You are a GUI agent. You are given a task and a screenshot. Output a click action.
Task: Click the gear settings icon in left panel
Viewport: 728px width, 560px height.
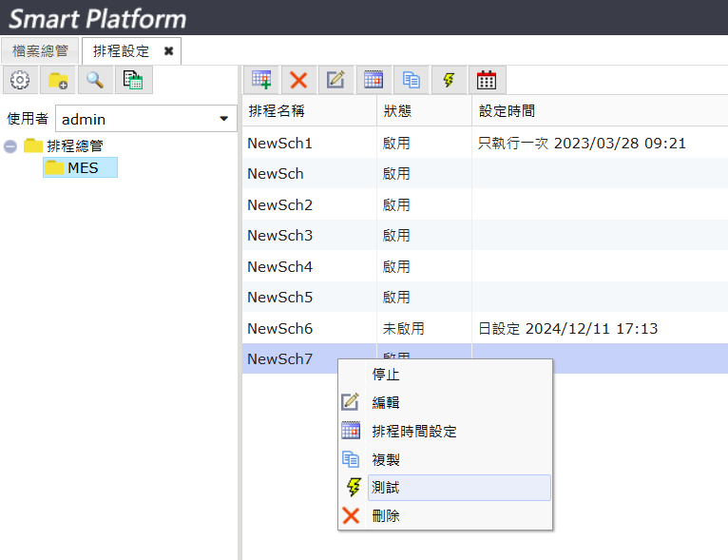tap(20, 80)
